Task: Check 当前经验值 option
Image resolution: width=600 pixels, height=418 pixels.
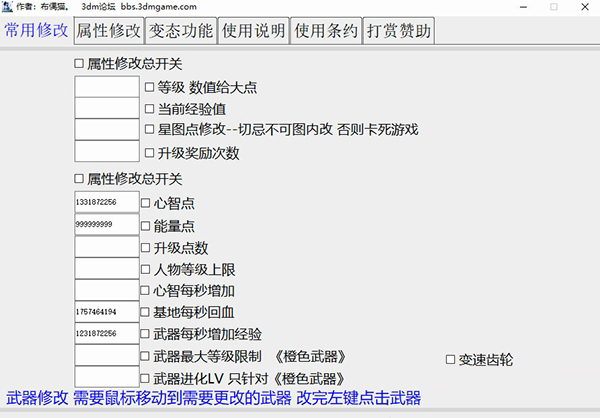Action: point(150,109)
